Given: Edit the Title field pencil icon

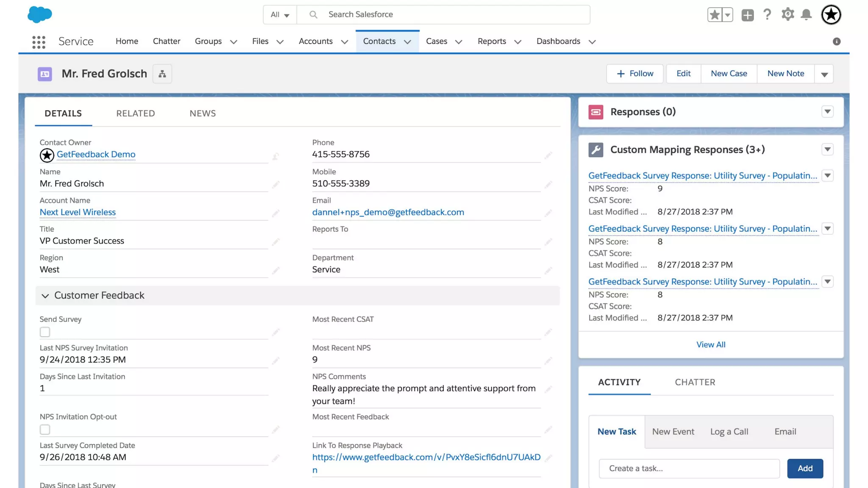Looking at the screenshot, I should (x=275, y=242).
